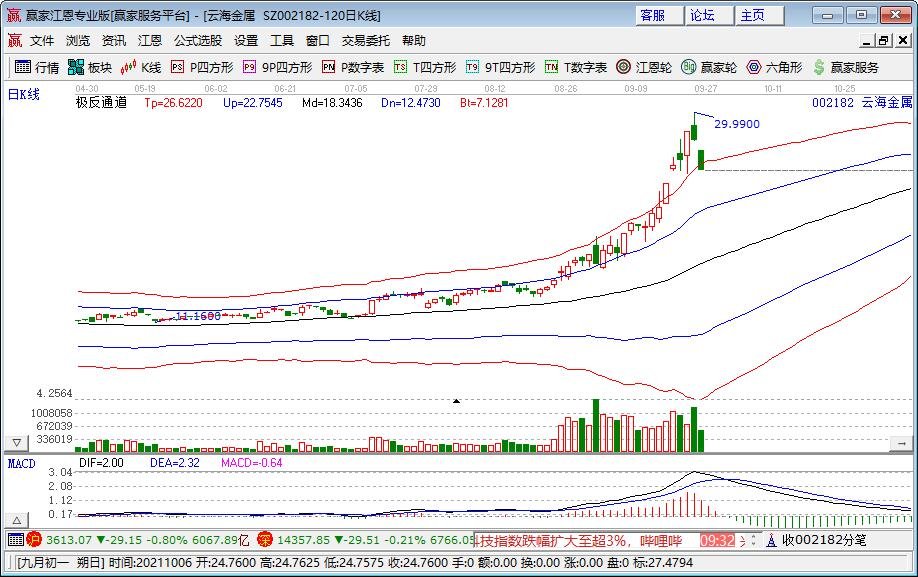Select the 9T四方形 tool
918x577 pixels.
[x=501, y=67]
